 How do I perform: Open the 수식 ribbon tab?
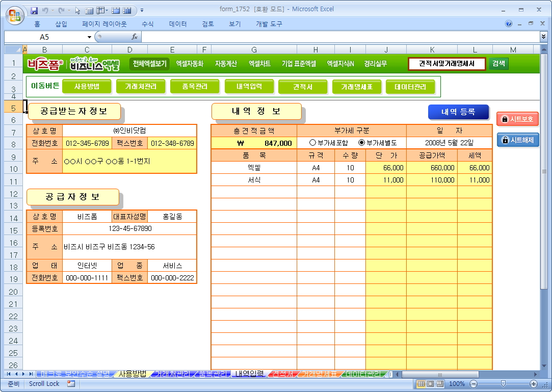pos(147,24)
